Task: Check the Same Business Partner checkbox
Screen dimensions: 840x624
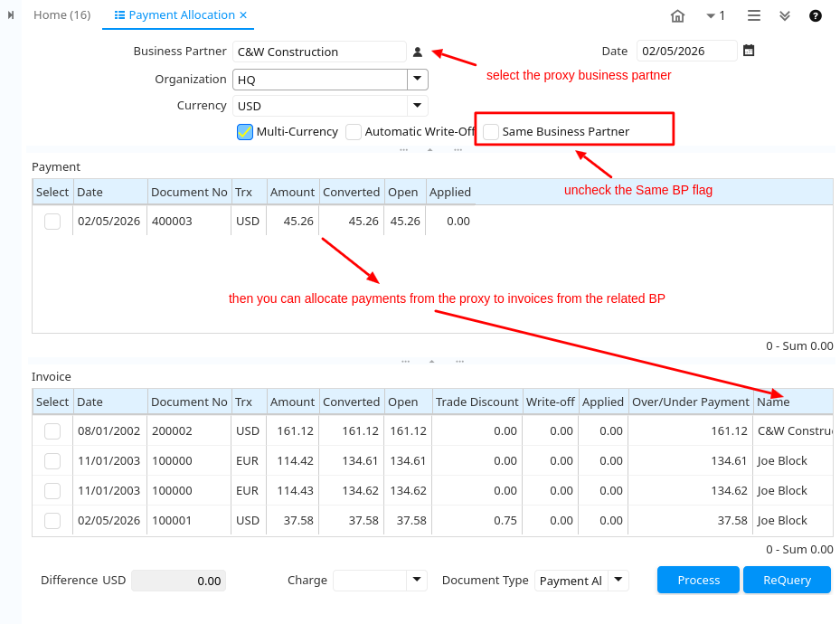Action: click(x=491, y=132)
